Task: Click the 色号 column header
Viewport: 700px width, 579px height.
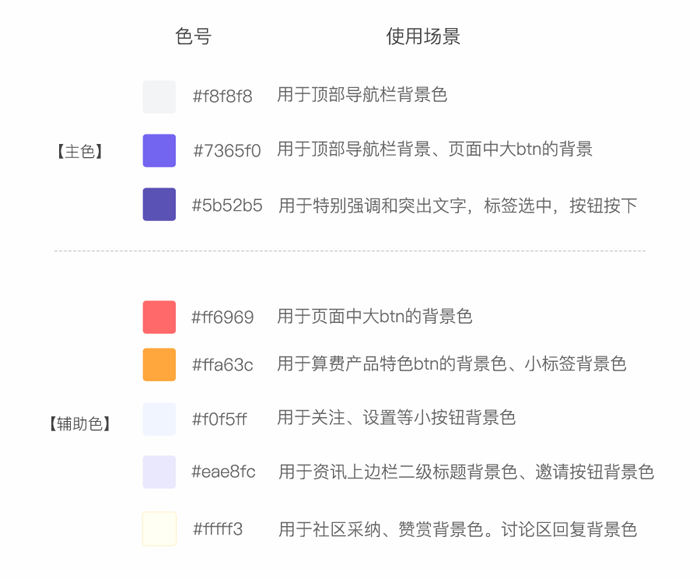Action: 193,37
